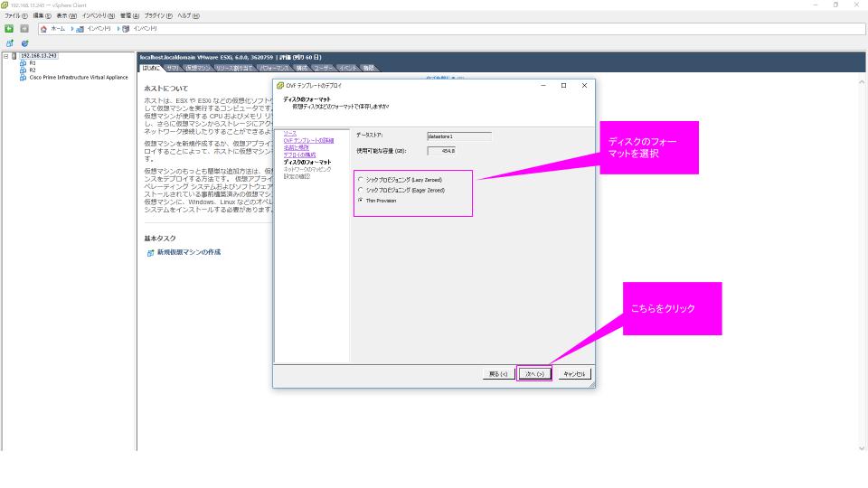Switch to the はじめに tab

tap(151, 68)
